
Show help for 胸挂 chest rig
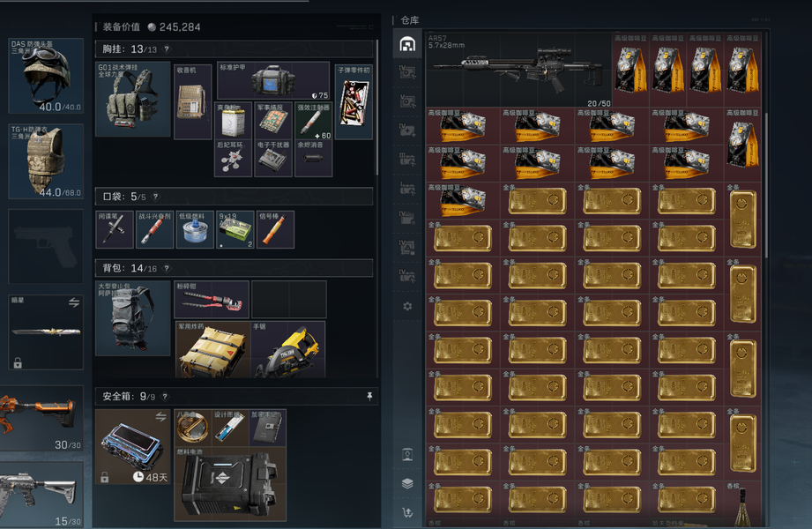point(167,49)
